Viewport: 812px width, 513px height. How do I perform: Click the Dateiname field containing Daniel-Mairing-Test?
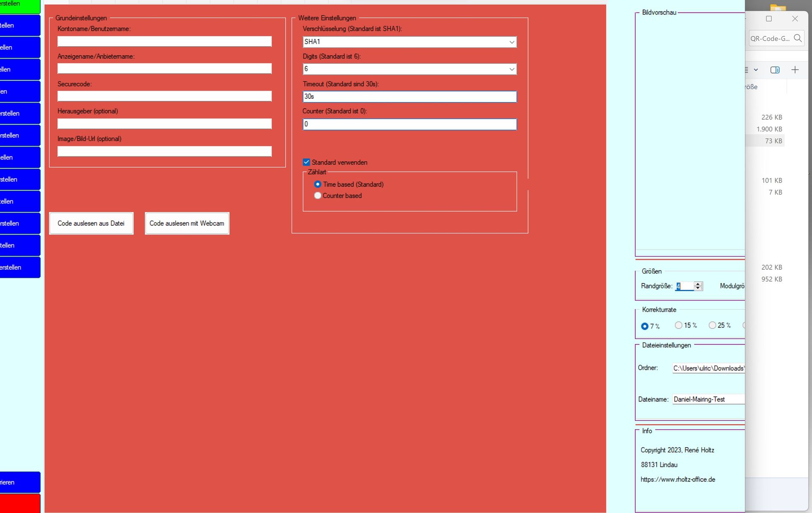coord(708,399)
